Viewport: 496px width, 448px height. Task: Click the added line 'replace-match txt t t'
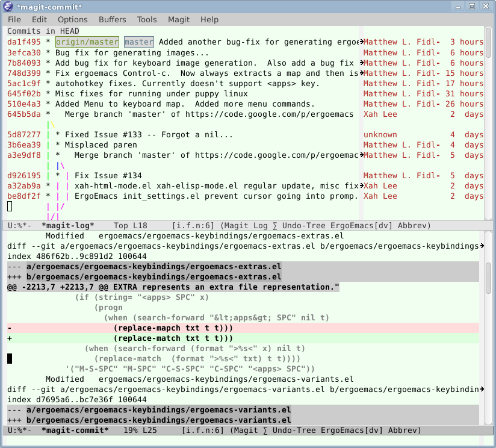pyautogui.click(x=243, y=338)
